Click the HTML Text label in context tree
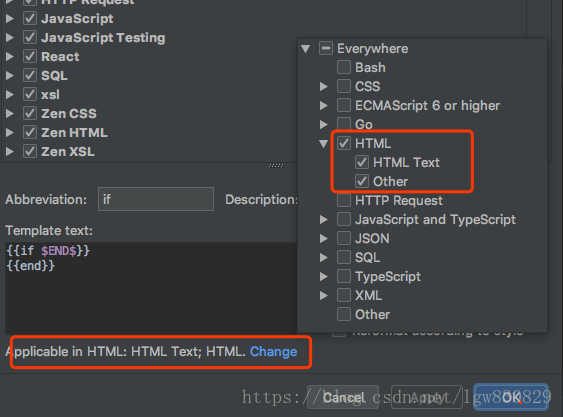563x417 pixels. 406,162
